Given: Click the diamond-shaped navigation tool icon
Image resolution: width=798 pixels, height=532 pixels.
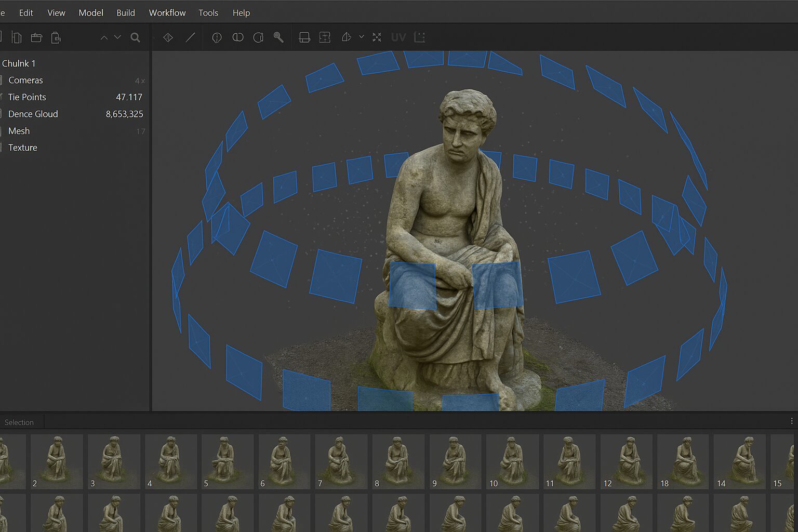Looking at the screenshot, I should click(168, 37).
